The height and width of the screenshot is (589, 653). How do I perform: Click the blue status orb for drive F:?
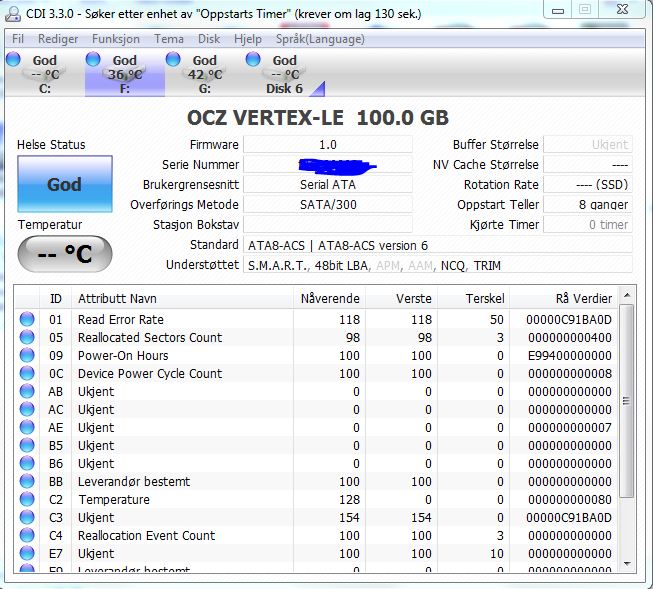click(93, 59)
